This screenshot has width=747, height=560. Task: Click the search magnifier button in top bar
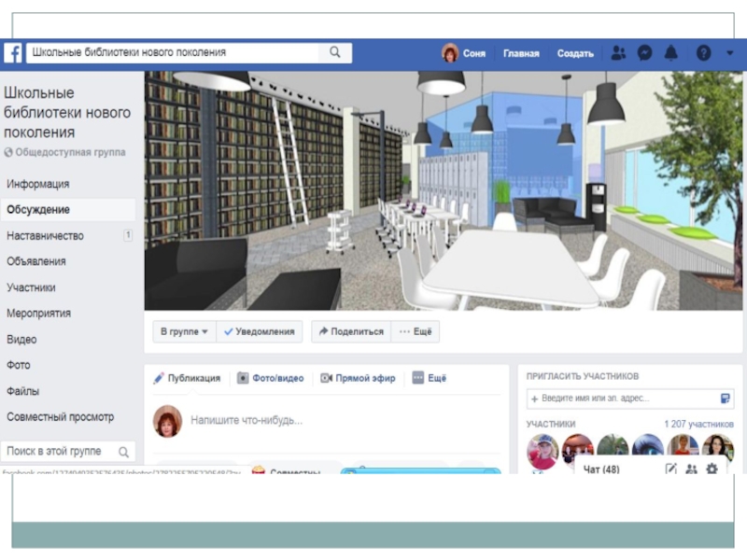tap(335, 53)
